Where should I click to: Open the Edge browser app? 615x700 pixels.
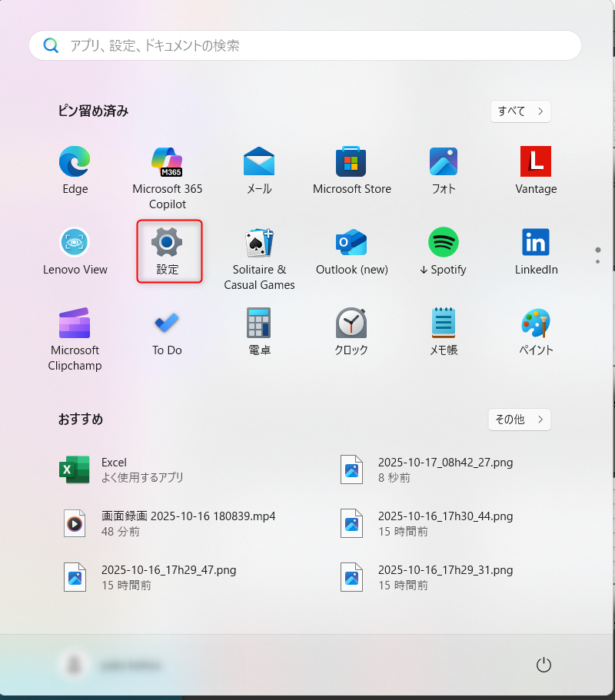[75, 171]
